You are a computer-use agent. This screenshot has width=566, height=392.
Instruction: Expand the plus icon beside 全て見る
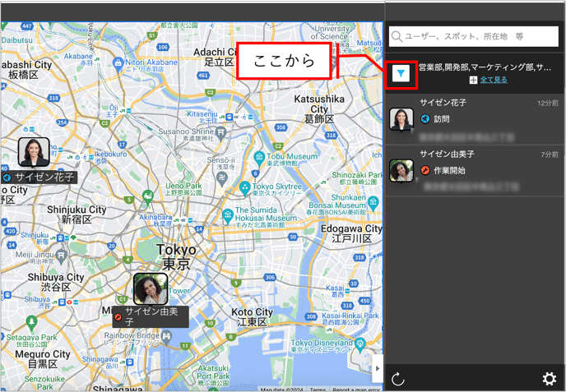click(473, 80)
